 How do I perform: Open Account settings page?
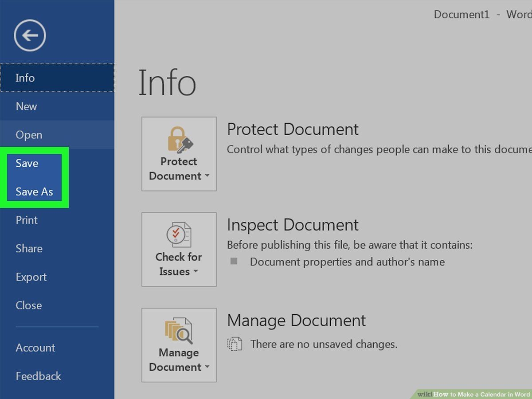(x=57, y=348)
